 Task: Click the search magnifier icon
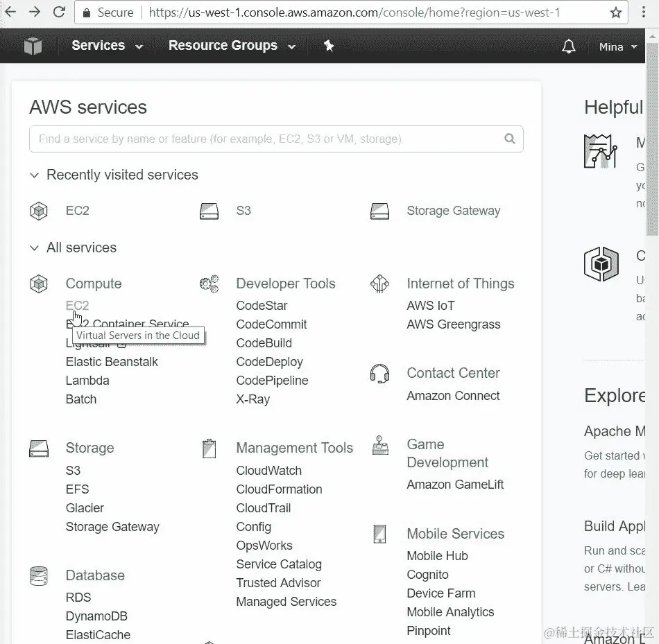[x=510, y=139]
